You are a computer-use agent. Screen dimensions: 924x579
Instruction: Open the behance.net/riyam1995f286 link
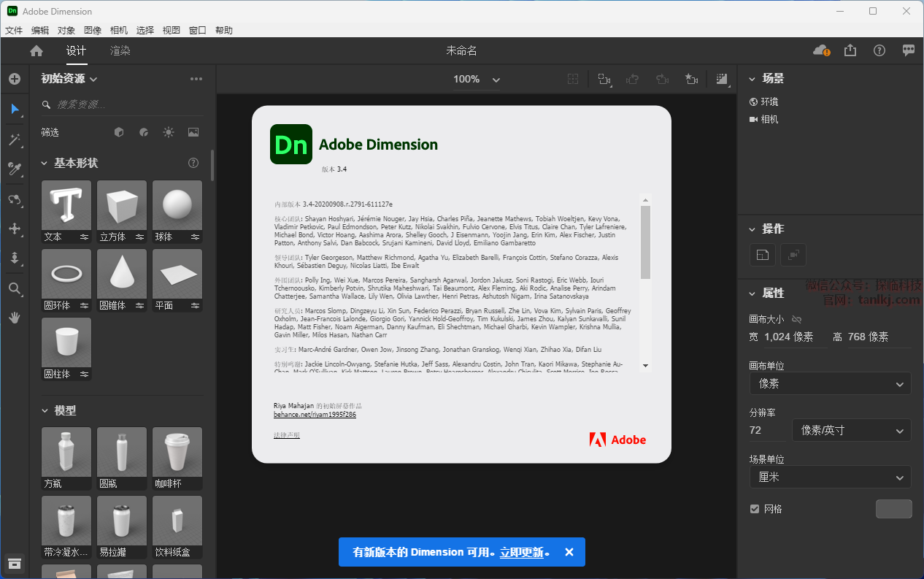coord(315,415)
